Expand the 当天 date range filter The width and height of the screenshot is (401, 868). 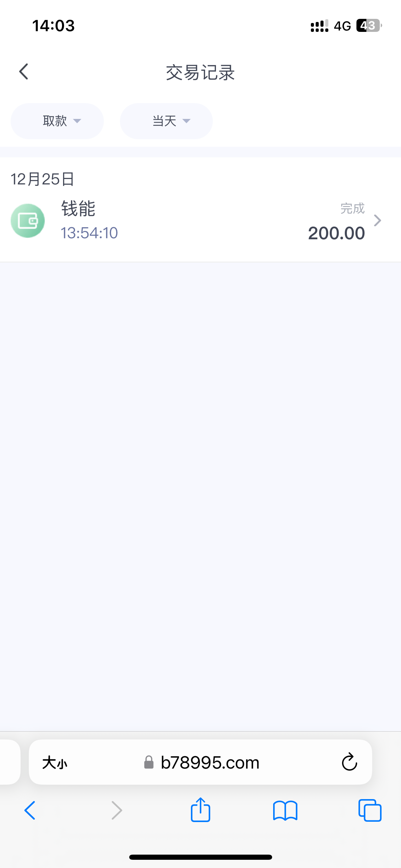click(166, 121)
